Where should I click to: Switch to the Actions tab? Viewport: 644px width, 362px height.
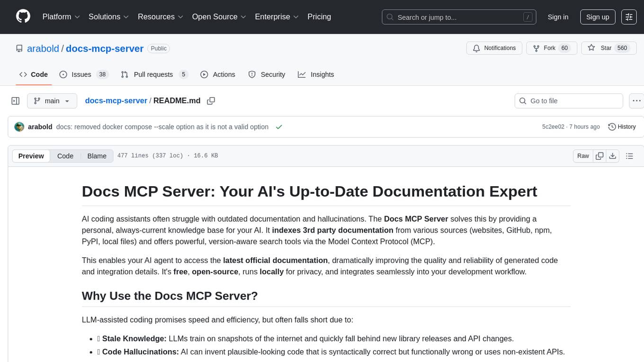tap(217, 74)
